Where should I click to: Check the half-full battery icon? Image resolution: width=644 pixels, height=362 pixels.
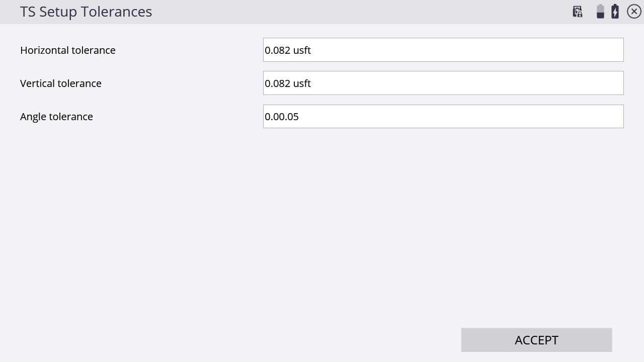pos(600,12)
